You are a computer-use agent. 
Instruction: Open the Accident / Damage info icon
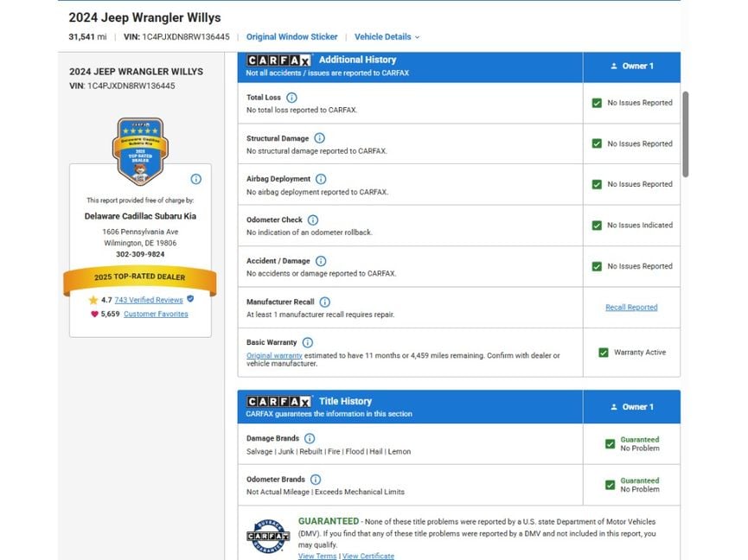pos(321,261)
